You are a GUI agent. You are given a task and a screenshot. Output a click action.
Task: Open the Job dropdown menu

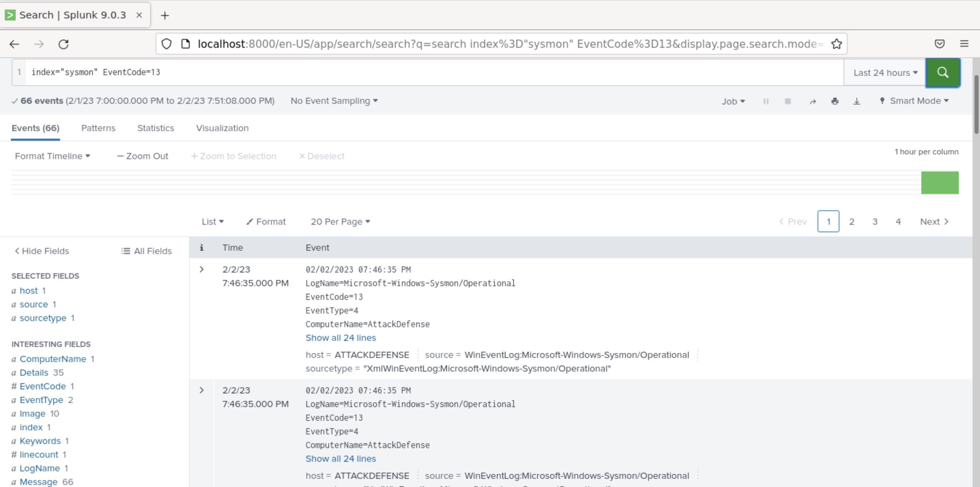(733, 101)
